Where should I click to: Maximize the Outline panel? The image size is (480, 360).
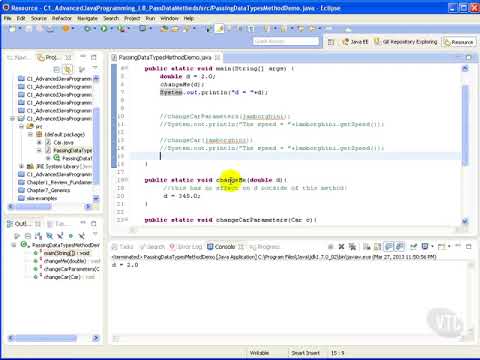point(94,223)
